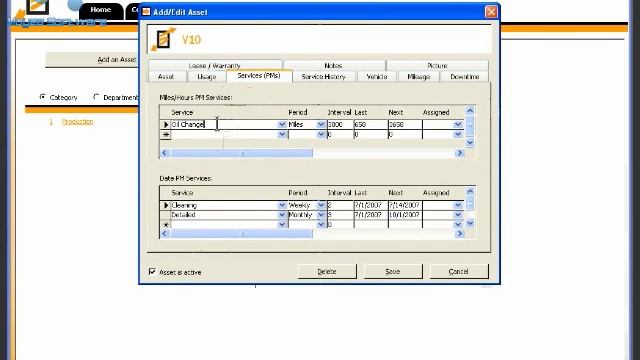Screen dimensions: 640x360
Task: Click the Detailed Next date 10/1/2007
Action: click(x=405, y=215)
